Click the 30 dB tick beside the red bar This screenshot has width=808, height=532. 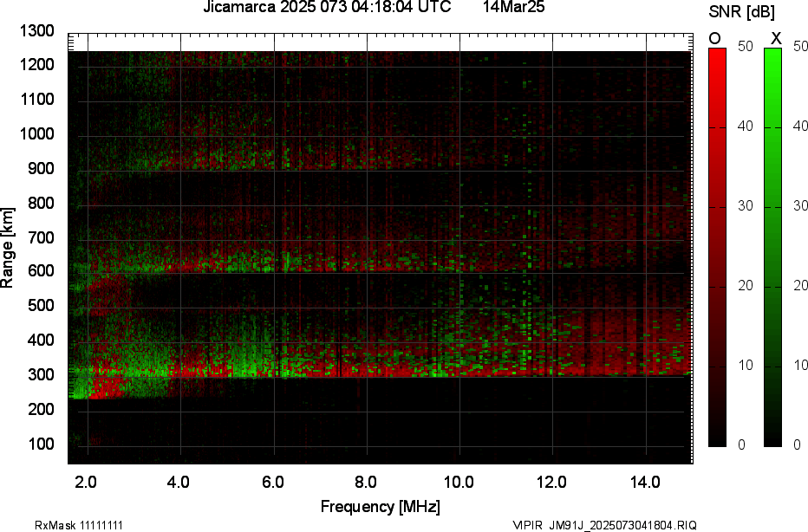(745, 206)
